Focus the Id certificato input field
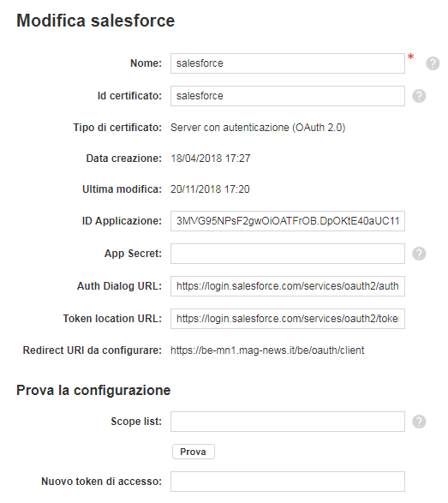The width and height of the screenshot is (448, 503). click(288, 96)
